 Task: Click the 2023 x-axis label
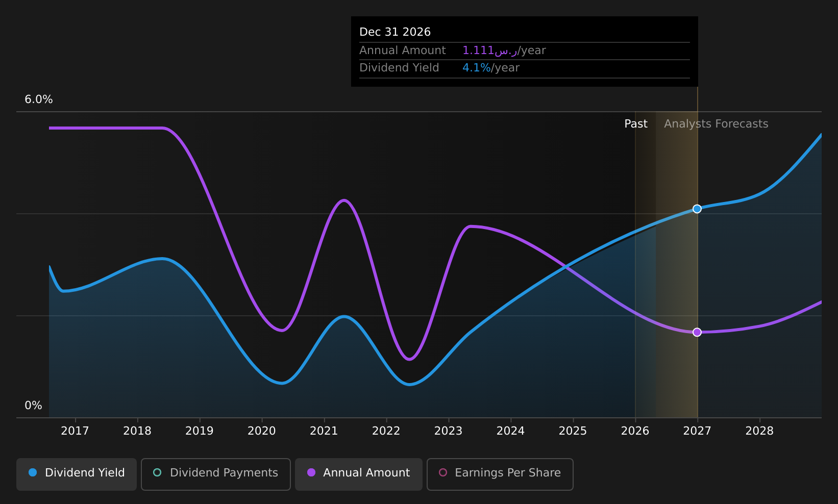449,431
